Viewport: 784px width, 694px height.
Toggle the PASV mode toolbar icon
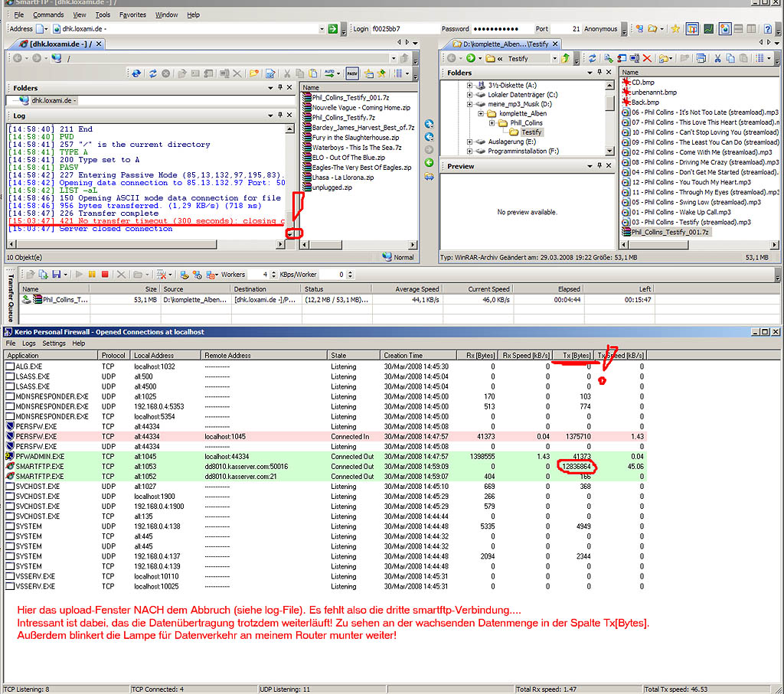point(351,73)
